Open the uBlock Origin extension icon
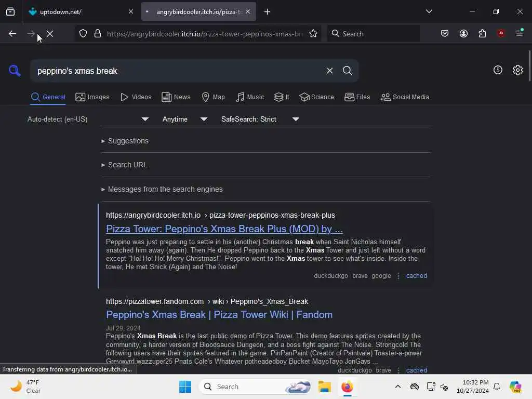 tap(501, 33)
